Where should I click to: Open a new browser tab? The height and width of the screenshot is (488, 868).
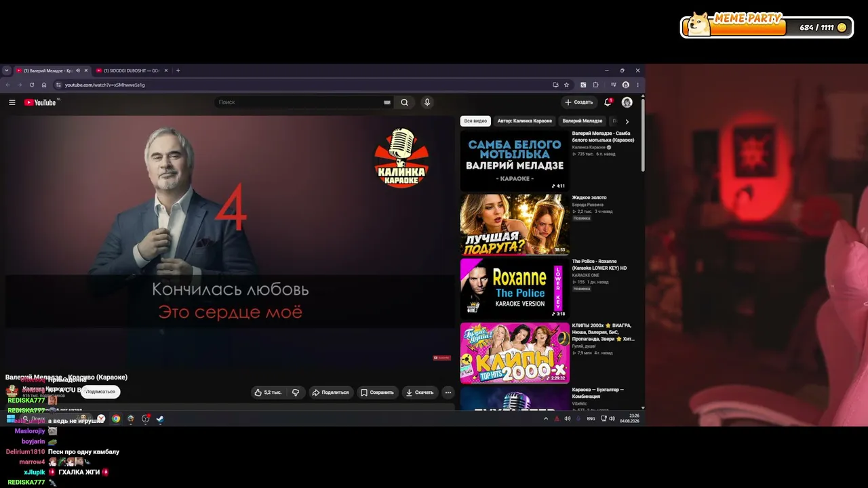(x=178, y=70)
